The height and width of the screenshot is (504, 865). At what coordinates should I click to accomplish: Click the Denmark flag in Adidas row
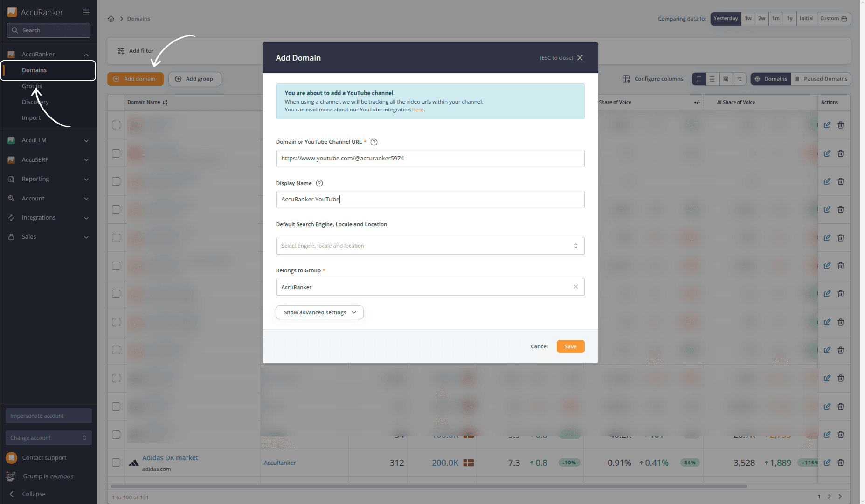pos(469,463)
